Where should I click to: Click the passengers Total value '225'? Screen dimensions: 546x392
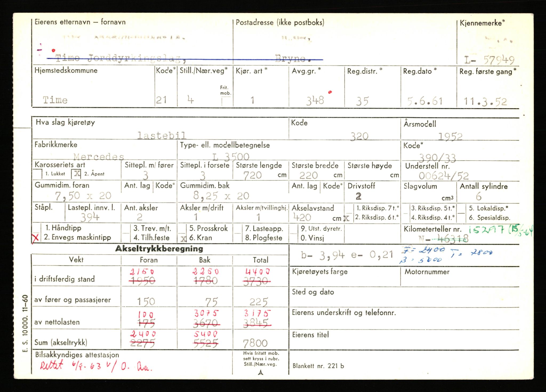259,302
